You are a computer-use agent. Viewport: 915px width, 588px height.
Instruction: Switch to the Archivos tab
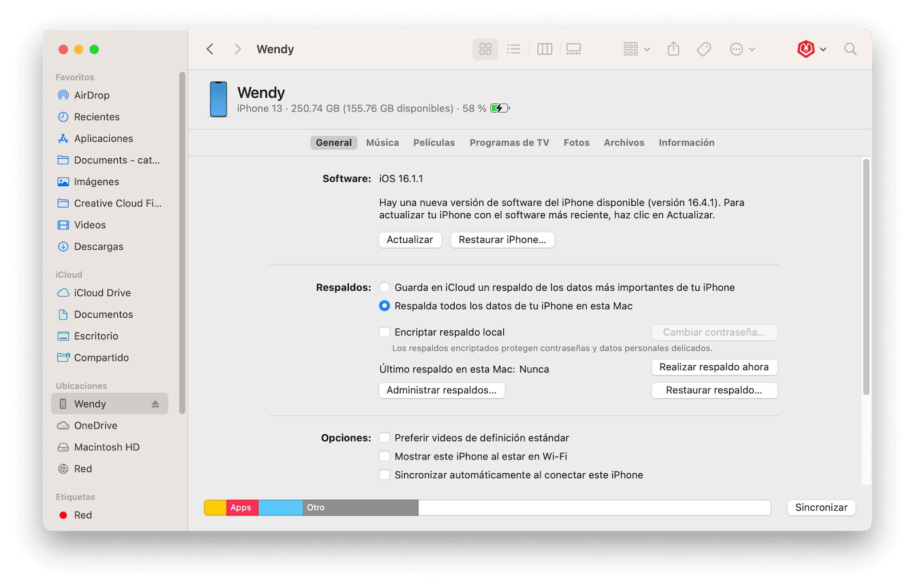pyautogui.click(x=624, y=143)
